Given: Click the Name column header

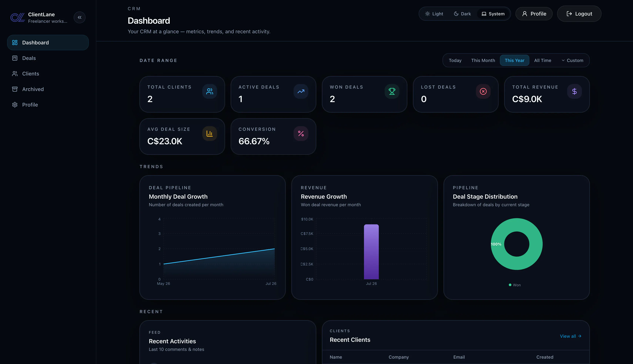Looking at the screenshot, I should point(336,357).
